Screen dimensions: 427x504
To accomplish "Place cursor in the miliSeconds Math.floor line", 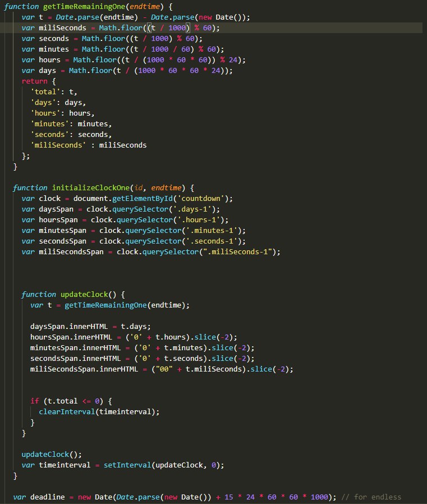I will click(121, 28).
